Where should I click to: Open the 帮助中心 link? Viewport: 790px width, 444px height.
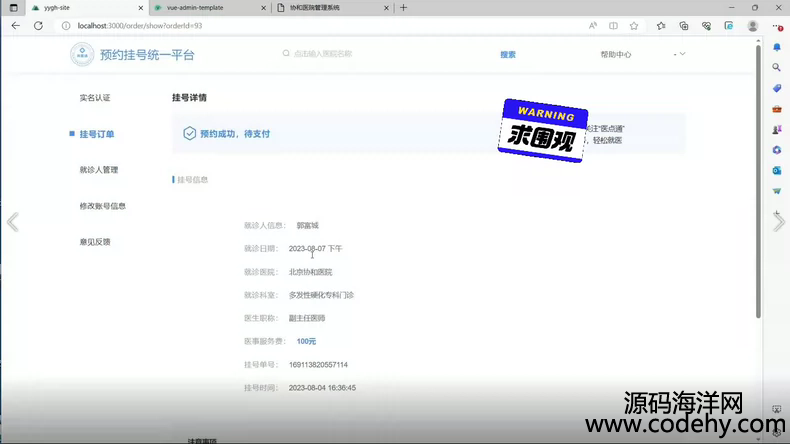click(x=616, y=54)
